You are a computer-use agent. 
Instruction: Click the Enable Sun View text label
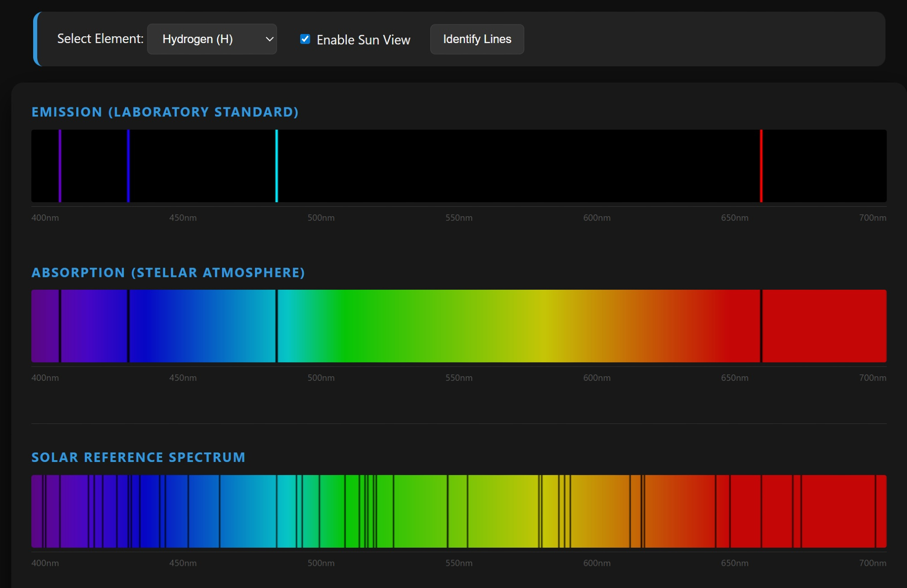363,40
